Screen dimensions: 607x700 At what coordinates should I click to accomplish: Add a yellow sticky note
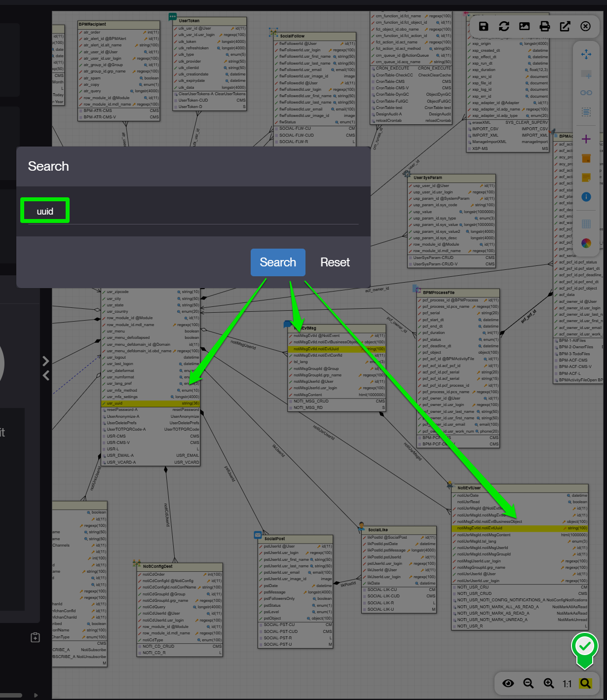click(586, 178)
